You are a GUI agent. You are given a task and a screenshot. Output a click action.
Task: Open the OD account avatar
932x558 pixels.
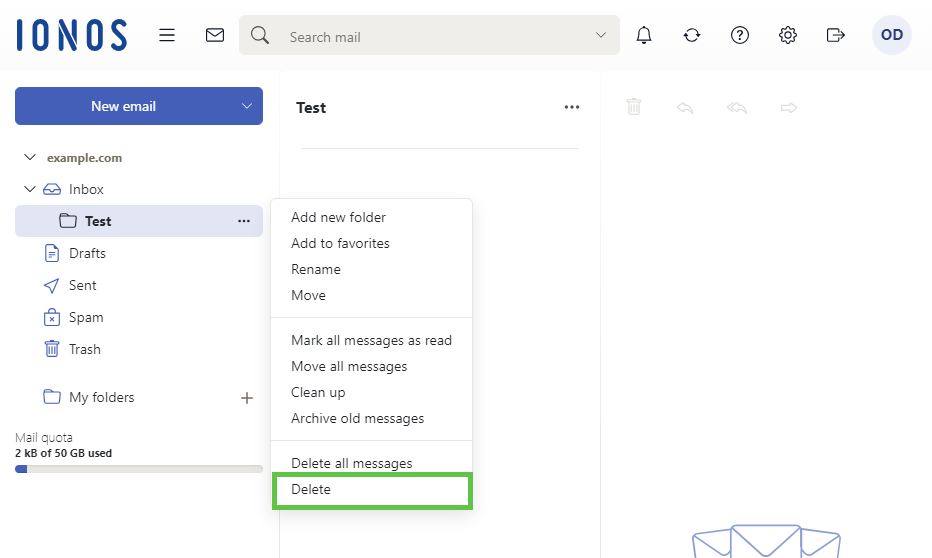coord(891,35)
